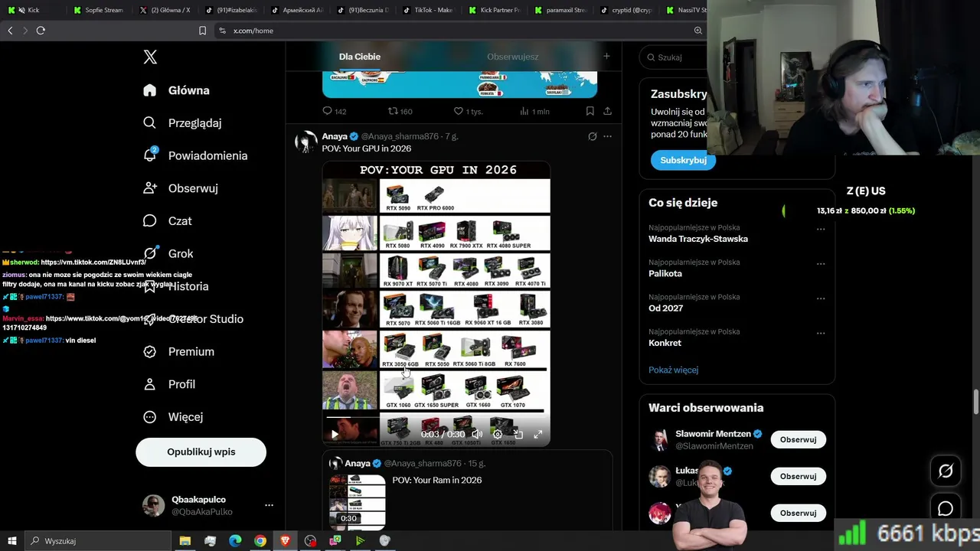Open Grok actions on Anaya's GPU post
980x551 pixels.
click(x=592, y=136)
